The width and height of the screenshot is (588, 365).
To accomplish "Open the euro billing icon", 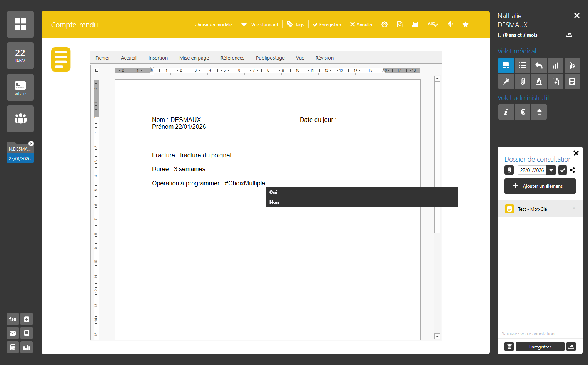I will click(x=523, y=112).
